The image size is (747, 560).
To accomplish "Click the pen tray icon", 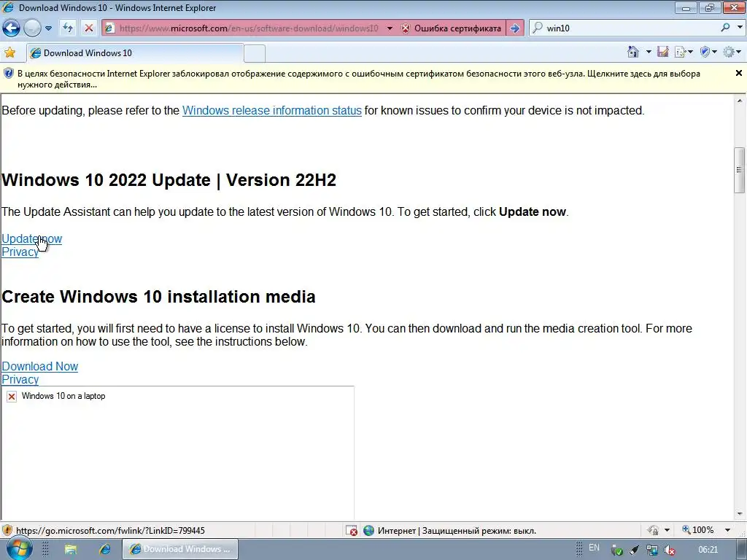I will 634,550.
